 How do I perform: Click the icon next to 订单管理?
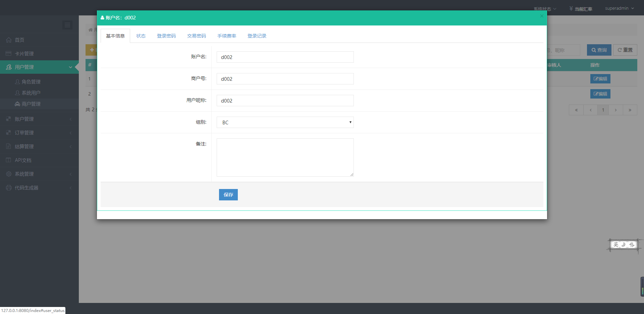click(9, 133)
